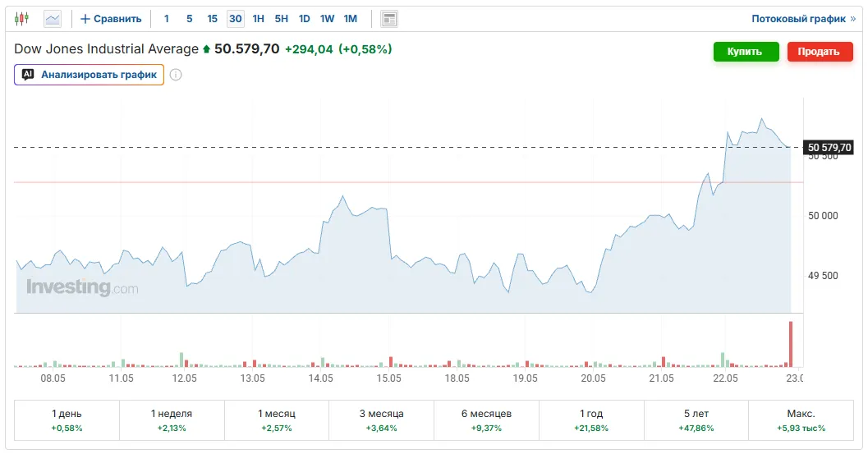
Task: Click the +294,04 change value
Action: coord(309,49)
